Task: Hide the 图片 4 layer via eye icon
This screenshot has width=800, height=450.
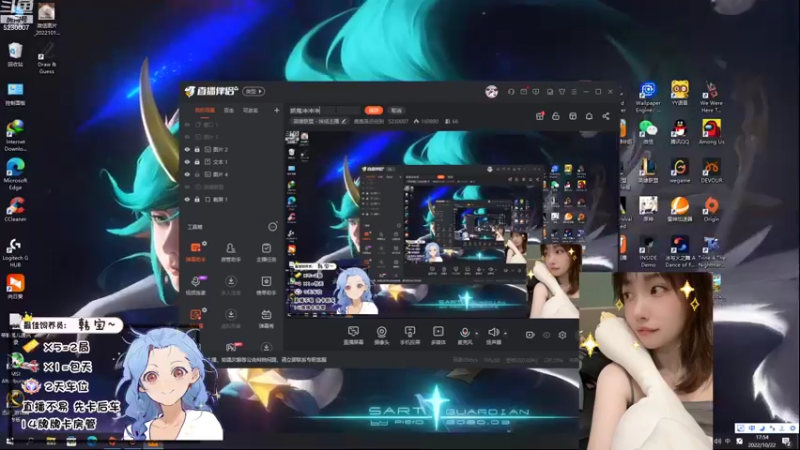Action: pos(187,174)
